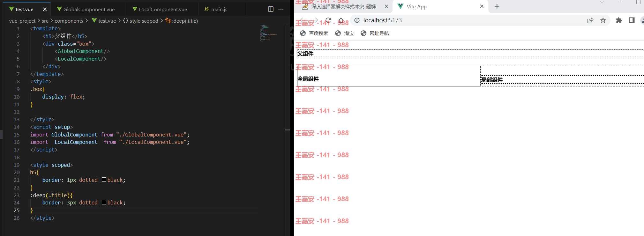The image size is (644, 236).
Task: Switch to the Vite App browser tab
Action: click(x=440, y=6)
